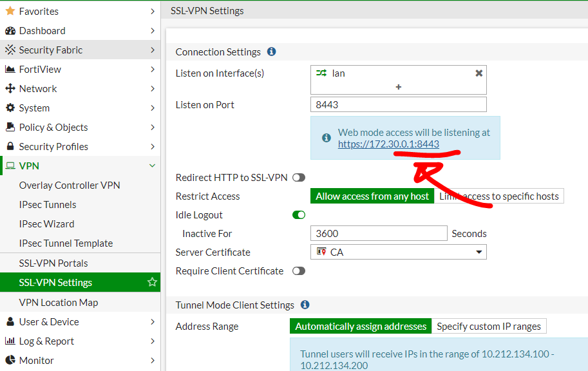Screen dimensions: 588x371
Task: Expand Security Fabric menu chevron
Action: (152, 50)
